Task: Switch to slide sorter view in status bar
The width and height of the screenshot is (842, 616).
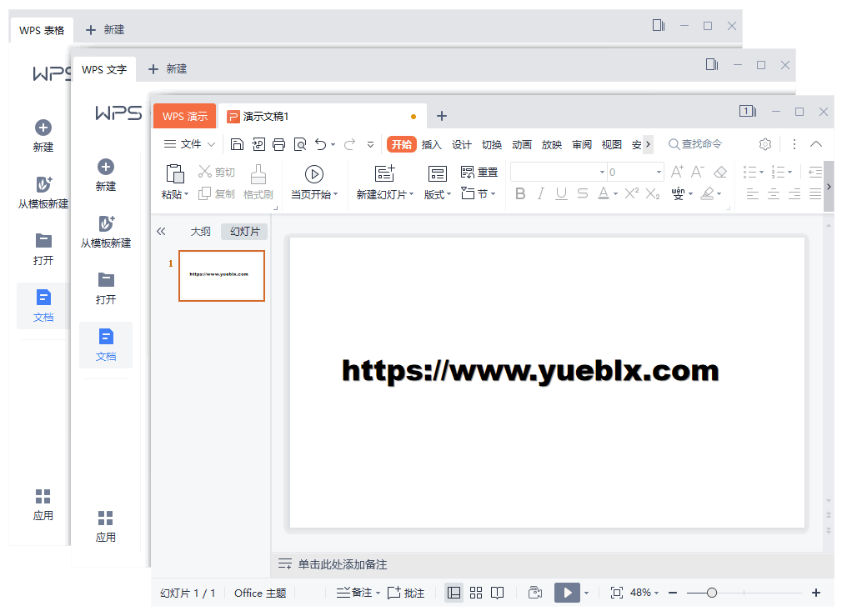Action: 476,593
